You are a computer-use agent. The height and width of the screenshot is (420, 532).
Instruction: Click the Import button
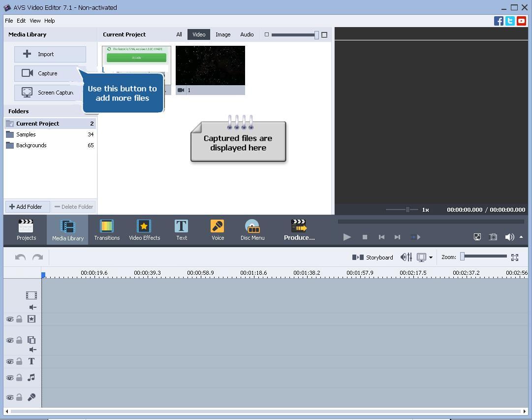click(50, 54)
